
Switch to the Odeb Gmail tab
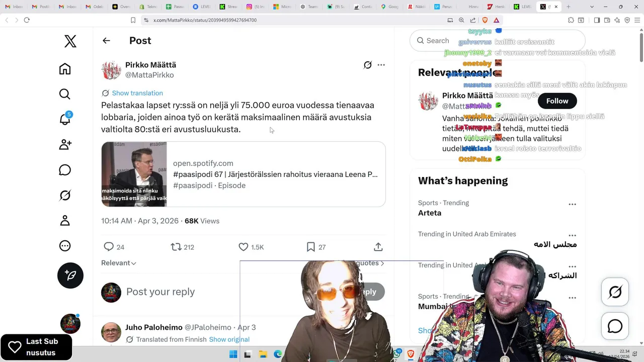95,7
